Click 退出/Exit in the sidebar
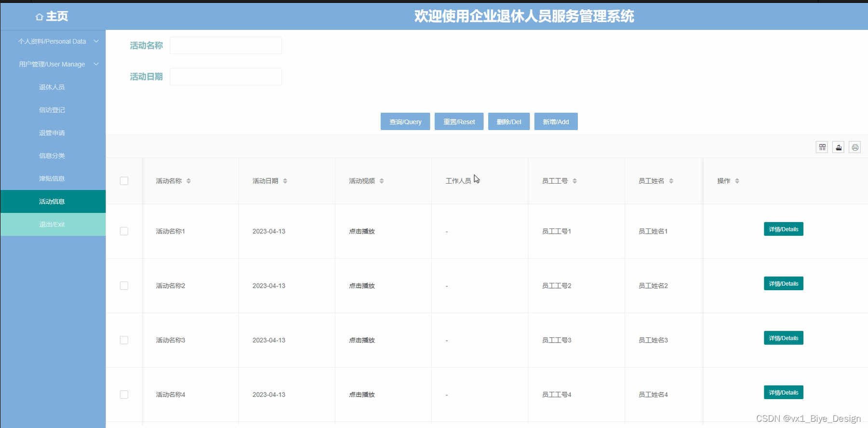Viewport: 868px width, 428px height. (x=52, y=225)
